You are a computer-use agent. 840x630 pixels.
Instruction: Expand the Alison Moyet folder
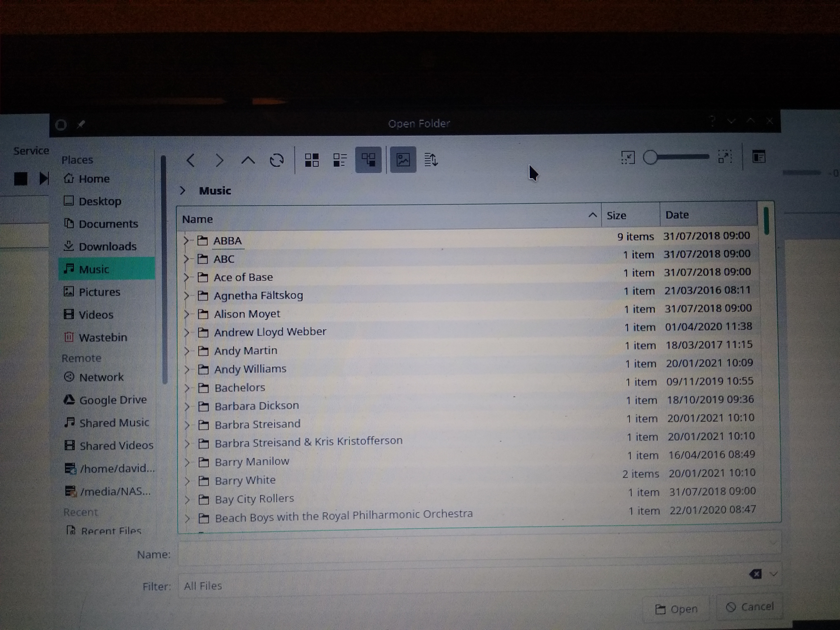coord(186,314)
